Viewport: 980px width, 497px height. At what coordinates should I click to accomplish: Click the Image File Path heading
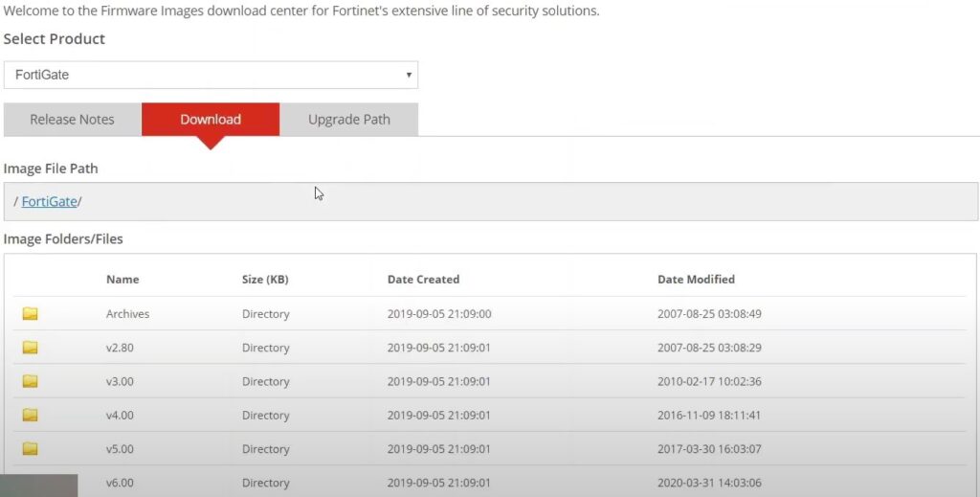51,169
